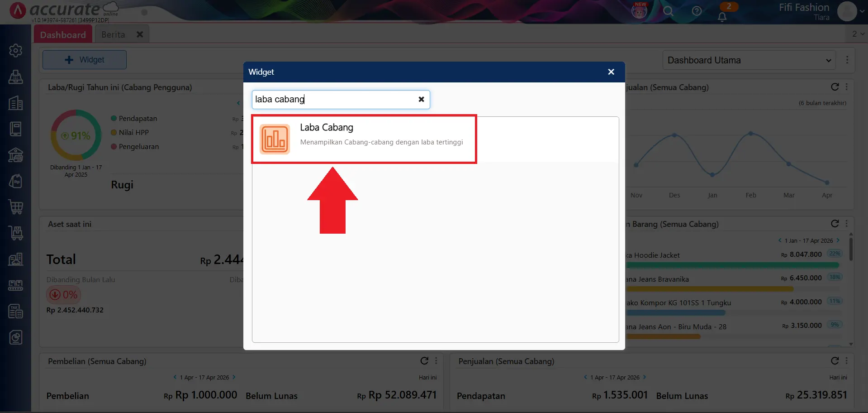868x413 pixels.
Task: Click the Nilai HPP legend item
Action: pos(130,132)
